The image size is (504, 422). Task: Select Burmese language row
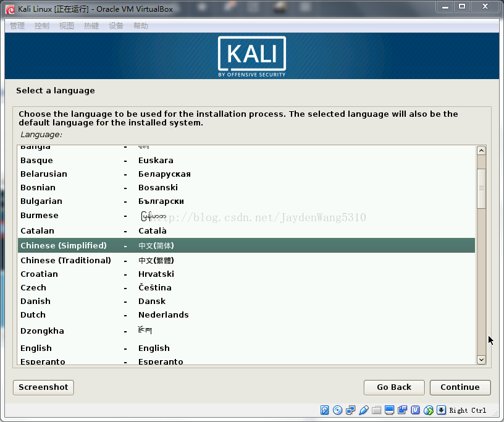coord(246,216)
